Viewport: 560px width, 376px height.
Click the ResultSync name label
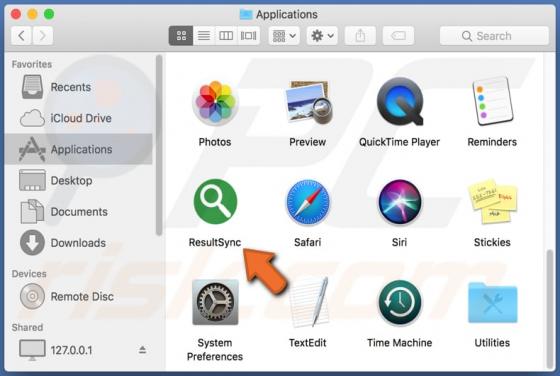[215, 242]
